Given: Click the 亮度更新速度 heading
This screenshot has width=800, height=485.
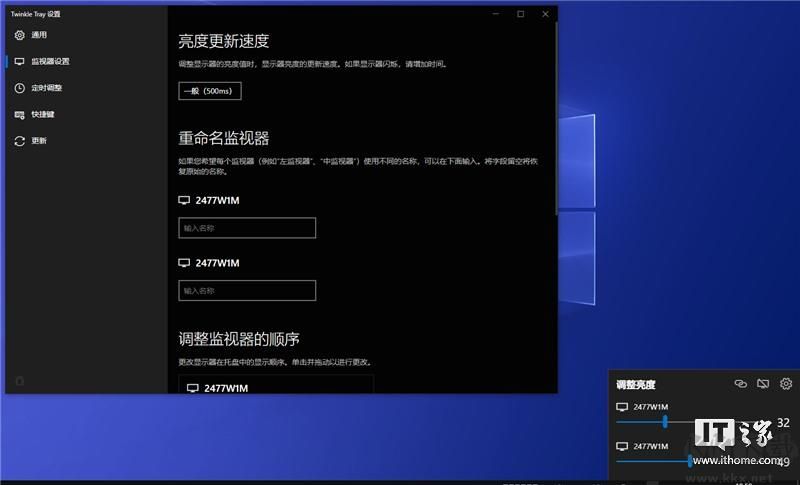Looking at the screenshot, I should point(223,41).
